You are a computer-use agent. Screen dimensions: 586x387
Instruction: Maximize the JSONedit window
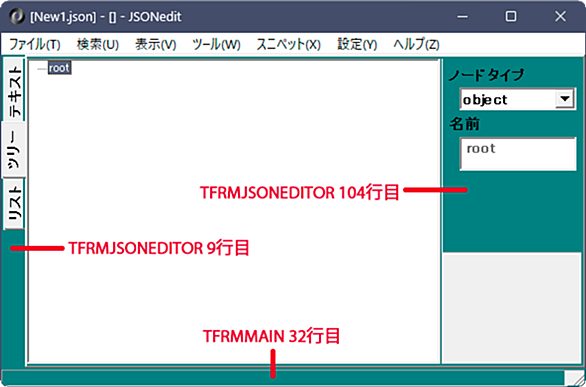[511, 16]
